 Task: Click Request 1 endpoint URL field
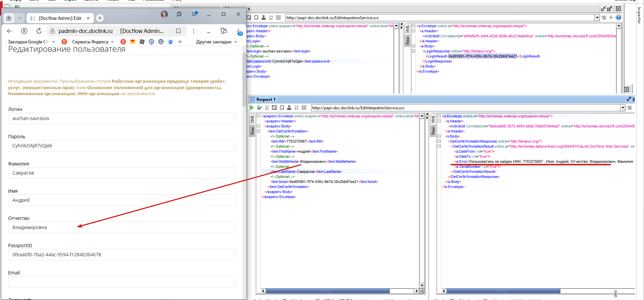(466, 108)
